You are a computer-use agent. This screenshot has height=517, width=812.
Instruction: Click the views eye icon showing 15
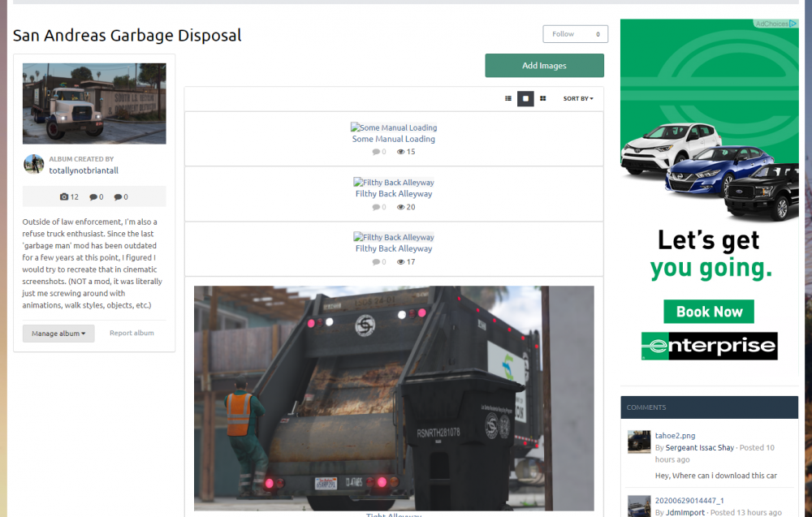coord(401,152)
